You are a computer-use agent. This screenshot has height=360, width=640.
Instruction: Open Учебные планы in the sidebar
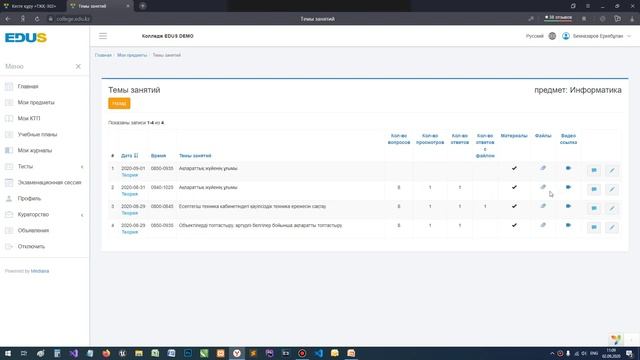click(x=37, y=134)
